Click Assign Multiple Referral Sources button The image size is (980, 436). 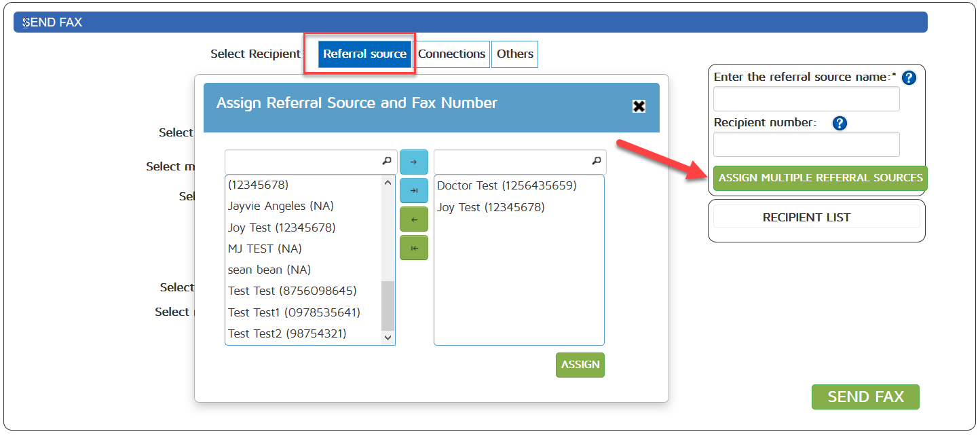[x=820, y=178]
